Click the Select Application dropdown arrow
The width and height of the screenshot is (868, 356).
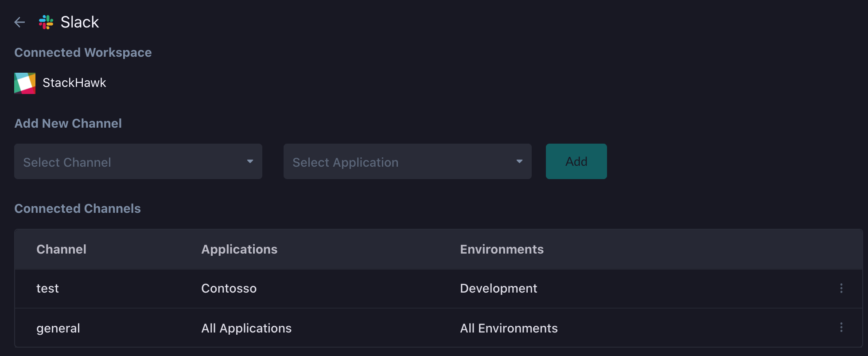tap(519, 161)
